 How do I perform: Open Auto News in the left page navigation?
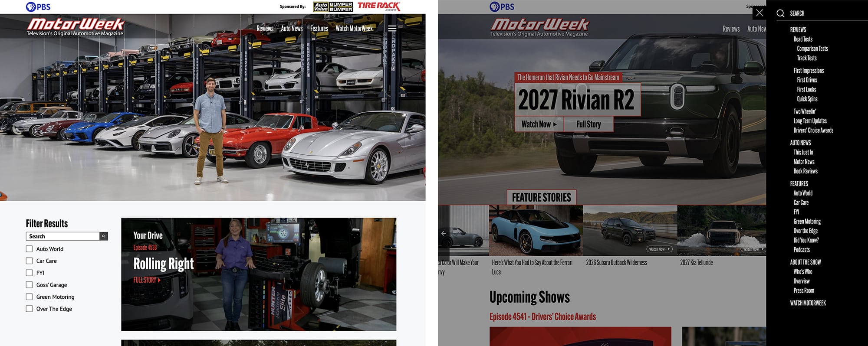tap(292, 29)
